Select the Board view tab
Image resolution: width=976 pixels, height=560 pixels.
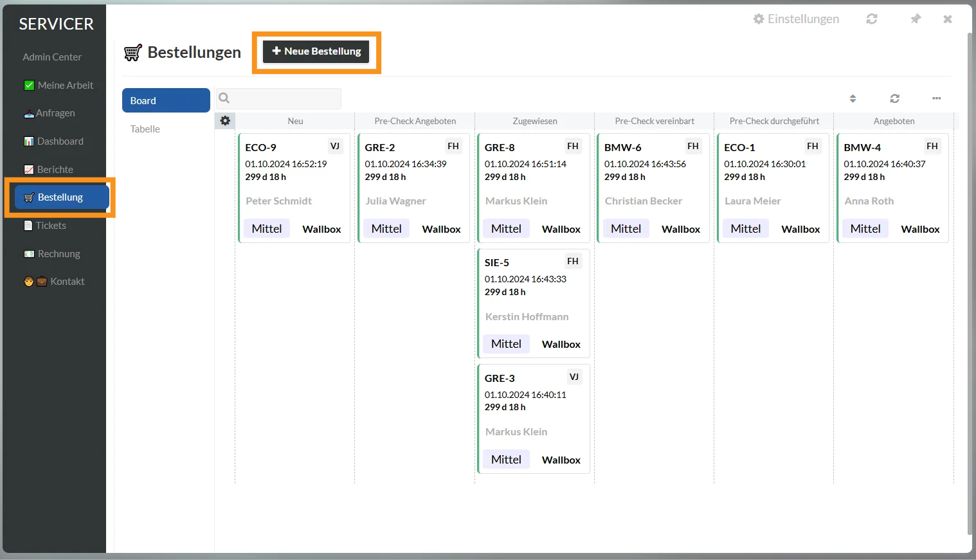coord(166,101)
